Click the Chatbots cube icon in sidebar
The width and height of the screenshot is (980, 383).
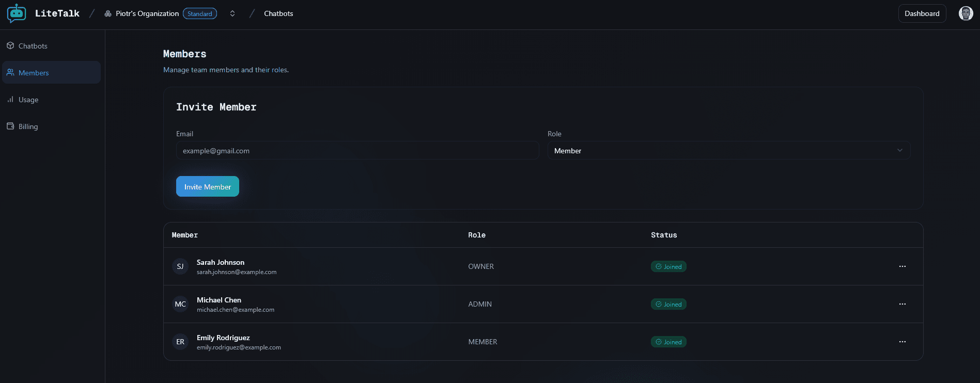pos(10,46)
